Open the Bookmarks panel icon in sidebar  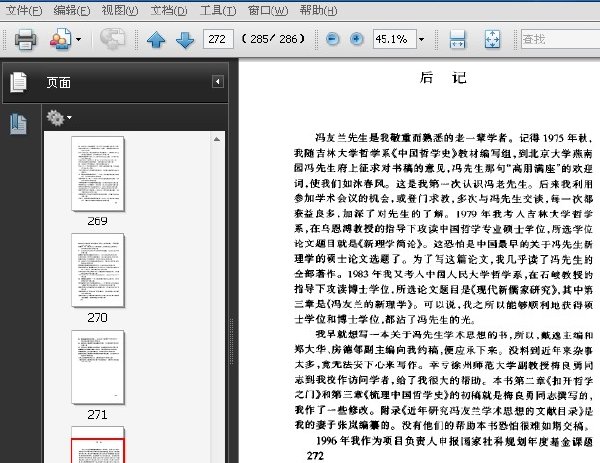tap(18, 124)
